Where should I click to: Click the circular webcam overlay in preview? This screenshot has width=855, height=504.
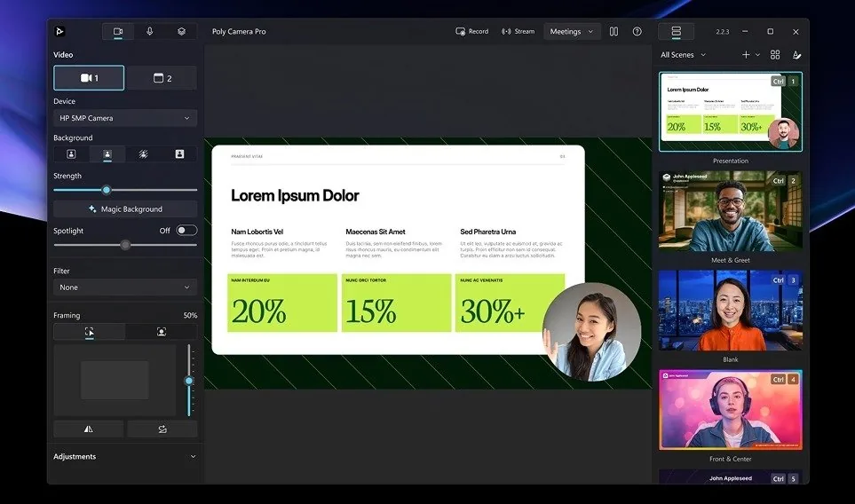tap(591, 331)
